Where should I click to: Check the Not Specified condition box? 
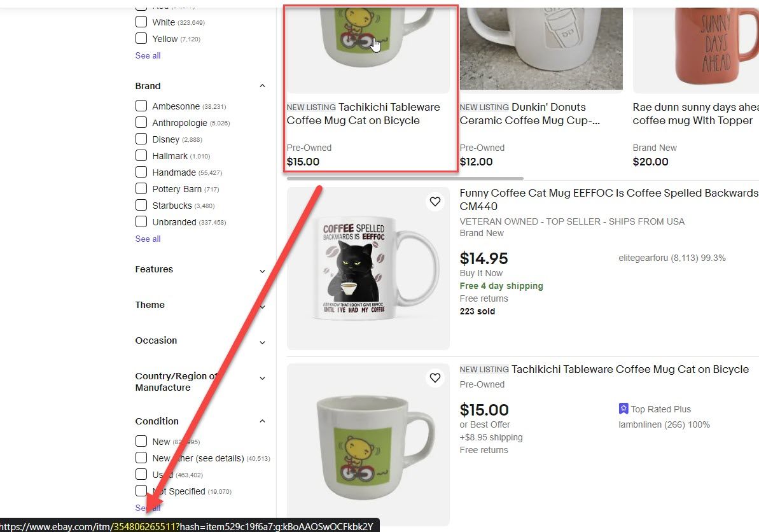click(141, 491)
